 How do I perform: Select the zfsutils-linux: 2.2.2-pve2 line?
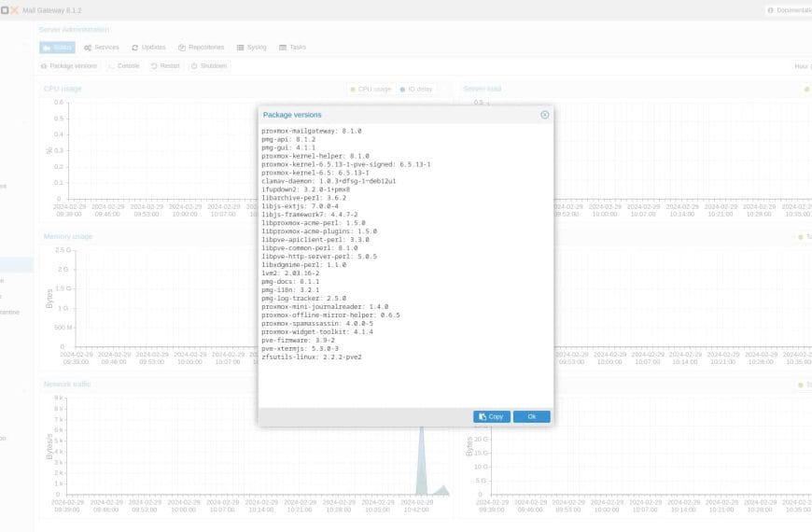click(311, 357)
